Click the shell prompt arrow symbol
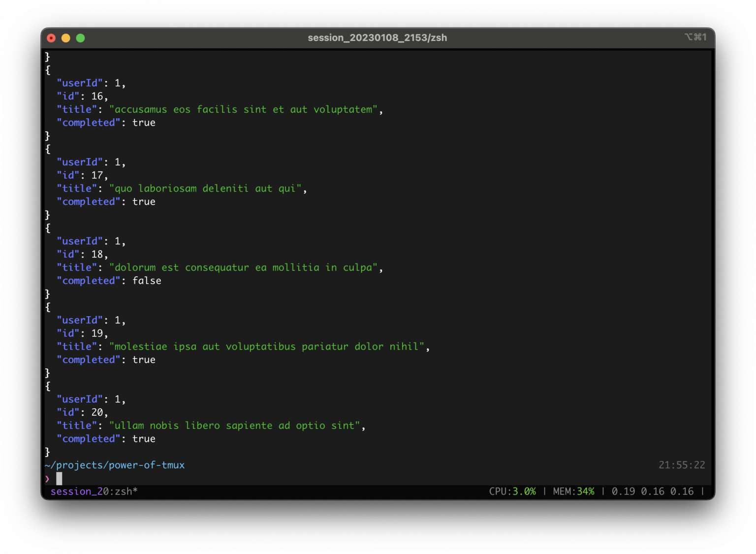Image resolution: width=756 pixels, height=554 pixels. coord(47,479)
